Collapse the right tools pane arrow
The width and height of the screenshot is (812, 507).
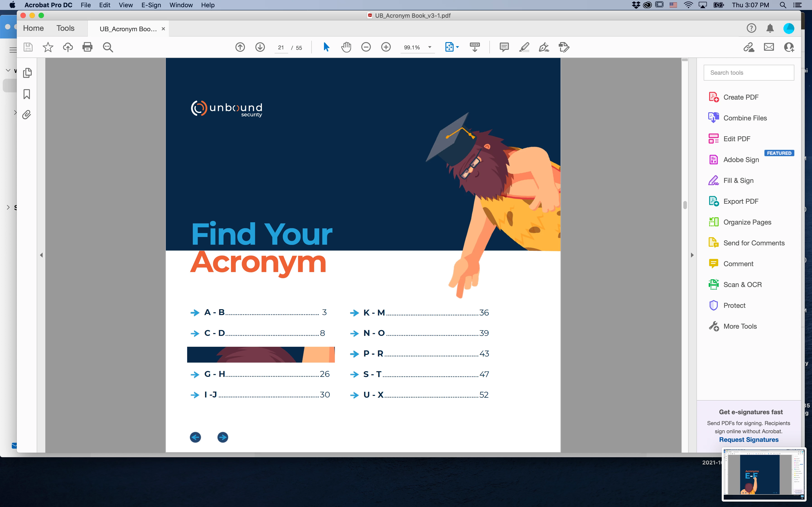[692, 255]
